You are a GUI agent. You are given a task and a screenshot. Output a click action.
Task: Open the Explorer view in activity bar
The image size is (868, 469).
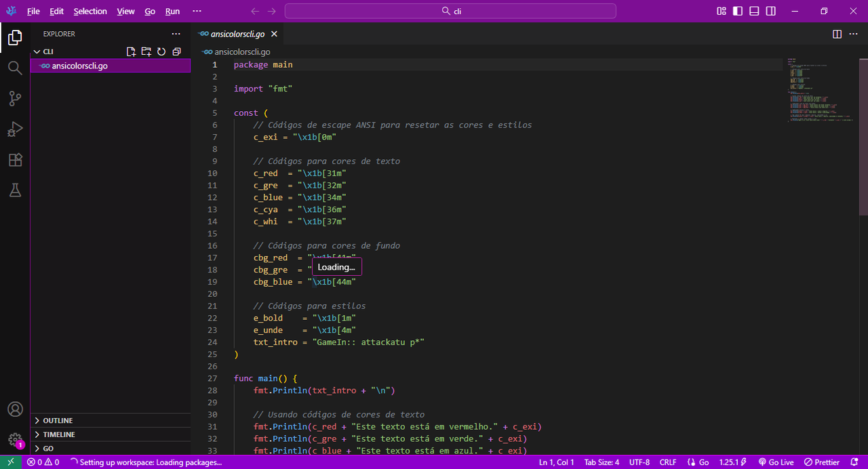pyautogui.click(x=15, y=38)
